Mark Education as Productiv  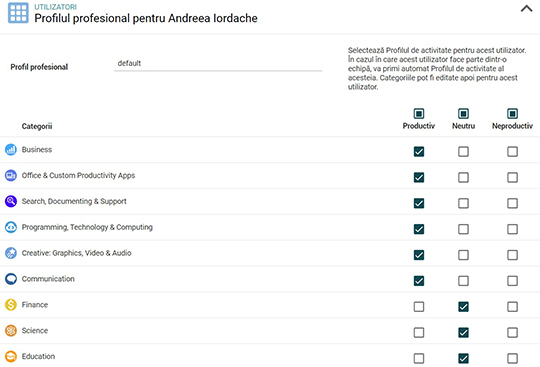point(419,358)
